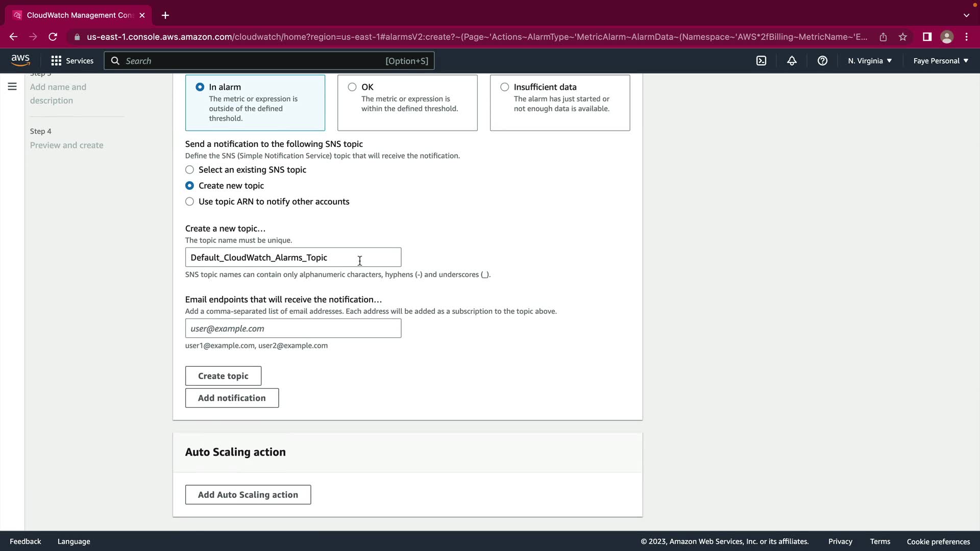Open the help question mark icon

[822, 61]
